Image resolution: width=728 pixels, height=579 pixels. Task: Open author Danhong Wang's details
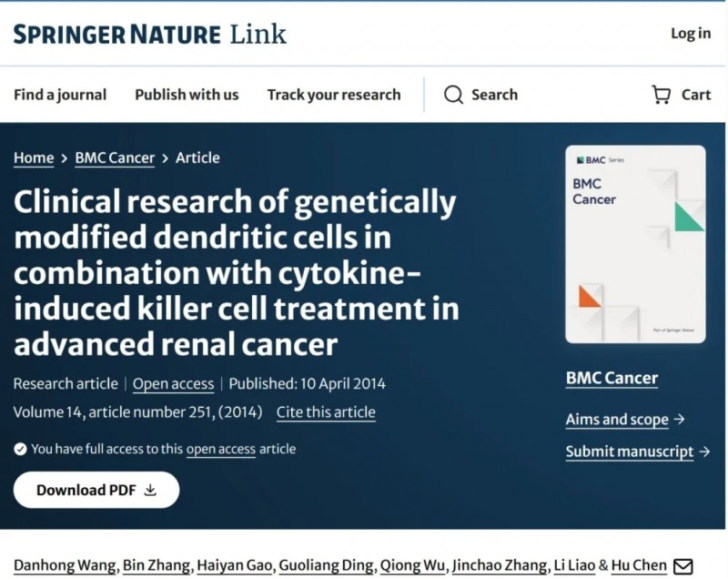[65, 566]
